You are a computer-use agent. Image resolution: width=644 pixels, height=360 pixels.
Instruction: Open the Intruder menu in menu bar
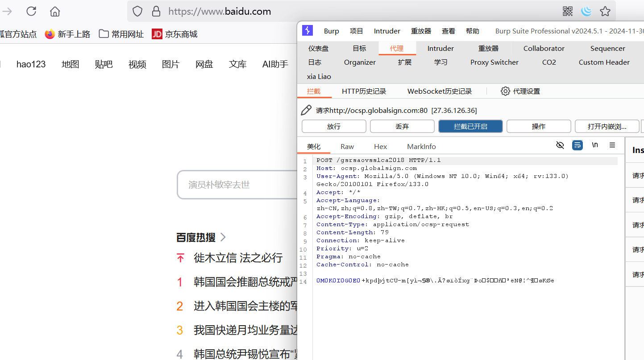pos(387,31)
